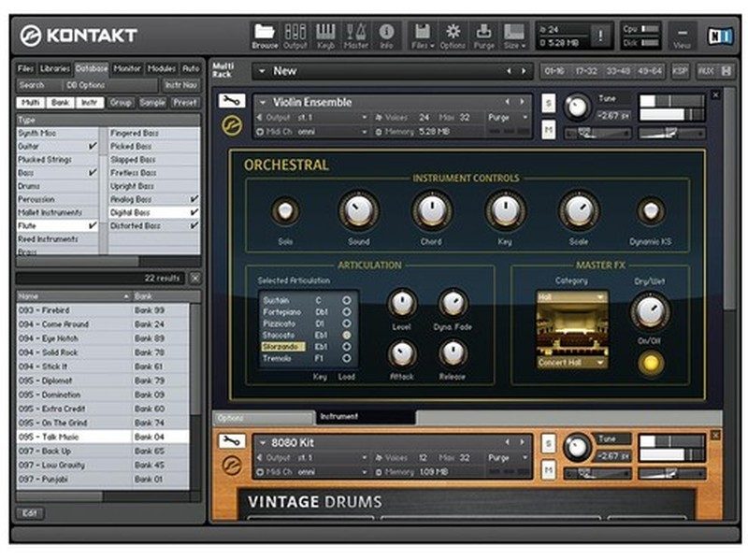Adjust the Sound knob
The width and height of the screenshot is (748, 560).
(x=359, y=210)
